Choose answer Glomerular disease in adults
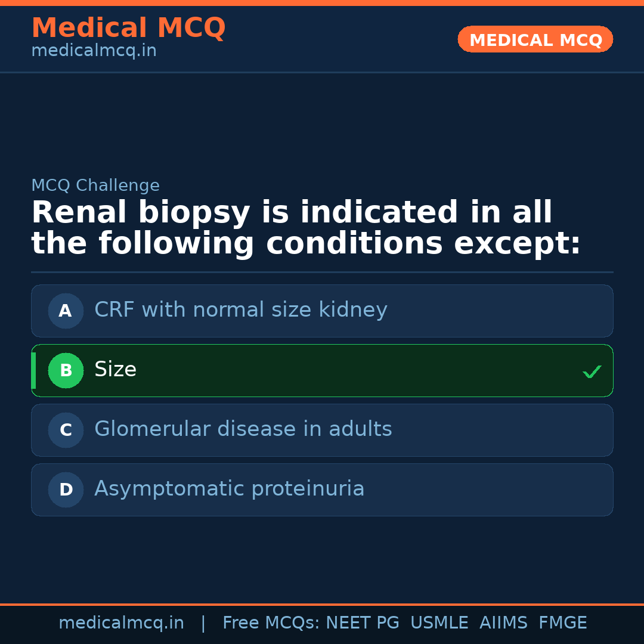Viewport: 644px width, 644px height. click(243, 429)
